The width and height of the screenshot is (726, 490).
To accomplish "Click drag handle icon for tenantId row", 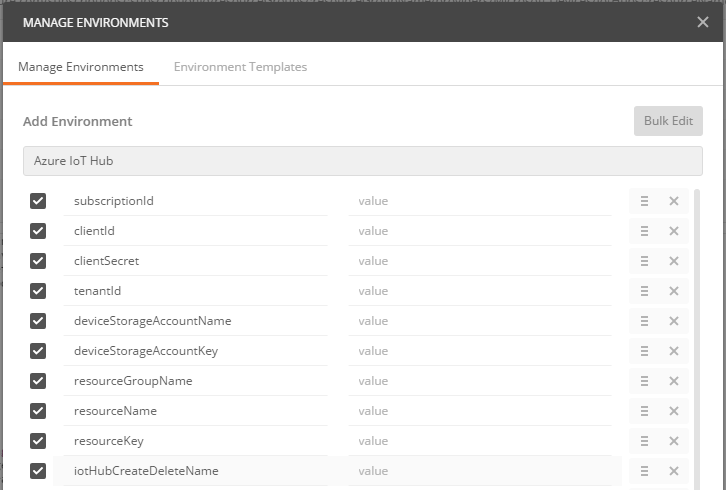I will click(x=644, y=291).
